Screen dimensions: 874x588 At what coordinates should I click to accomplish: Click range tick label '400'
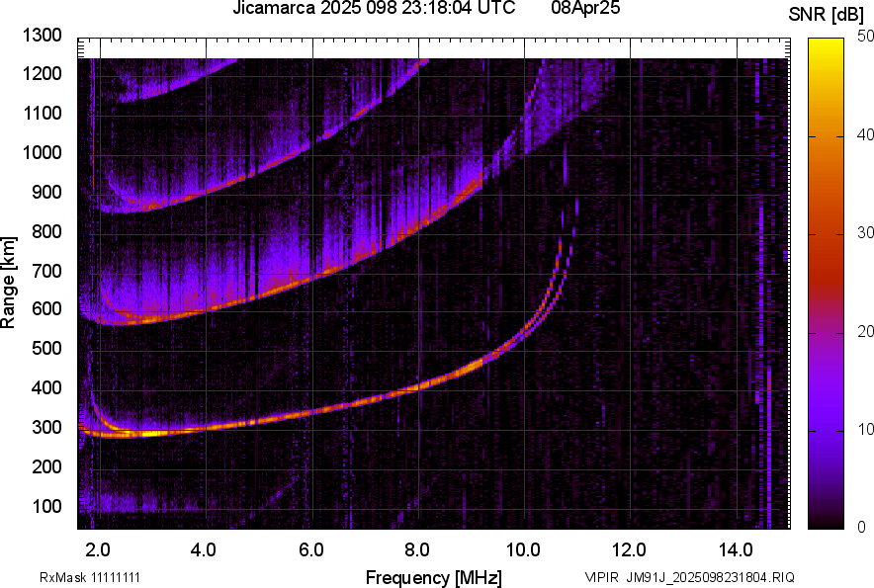[46, 387]
